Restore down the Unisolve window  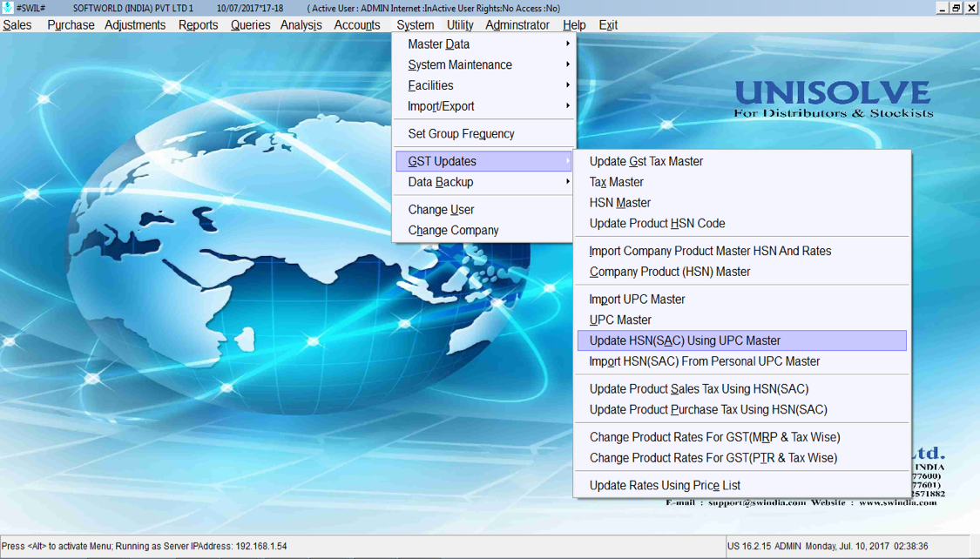[956, 8]
